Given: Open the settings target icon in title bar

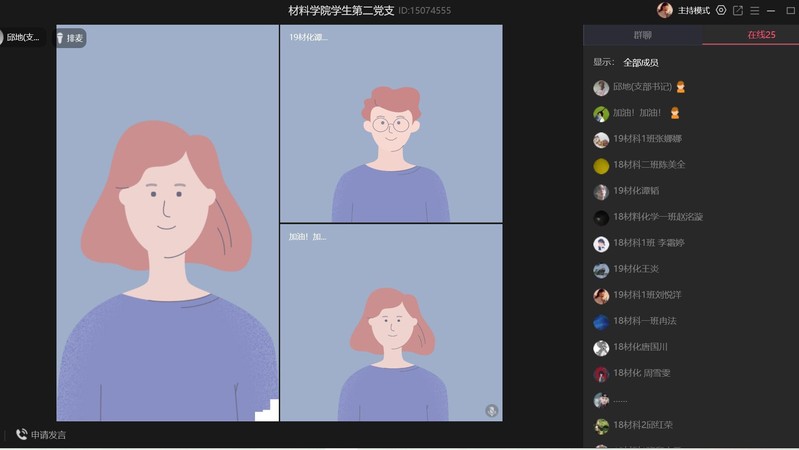Looking at the screenshot, I should (721, 11).
